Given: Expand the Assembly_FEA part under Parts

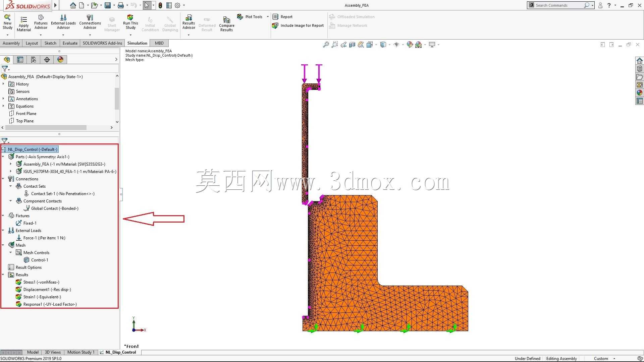Looking at the screenshot, I should click(11, 164).
